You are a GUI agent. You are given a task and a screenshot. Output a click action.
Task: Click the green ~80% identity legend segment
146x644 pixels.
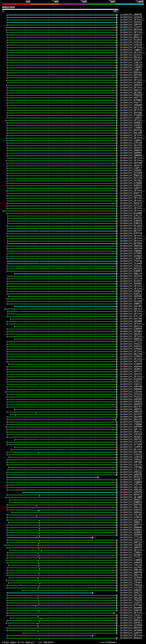[x=101, y=4]
